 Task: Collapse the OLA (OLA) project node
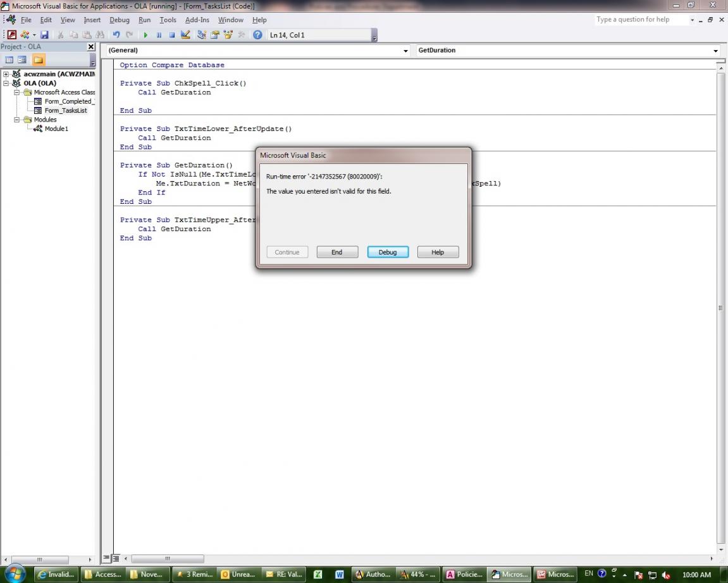[x=6, y=83]
